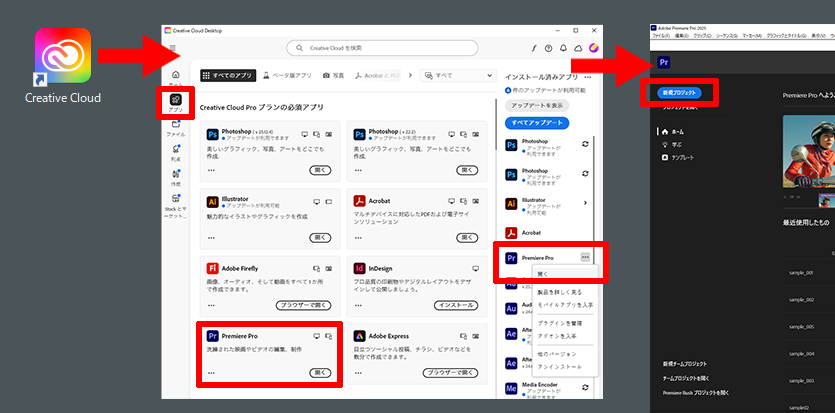This screenshot has width=835, height=413.
Task: Click the インストール button on the InDesign card
Action: 456,305
